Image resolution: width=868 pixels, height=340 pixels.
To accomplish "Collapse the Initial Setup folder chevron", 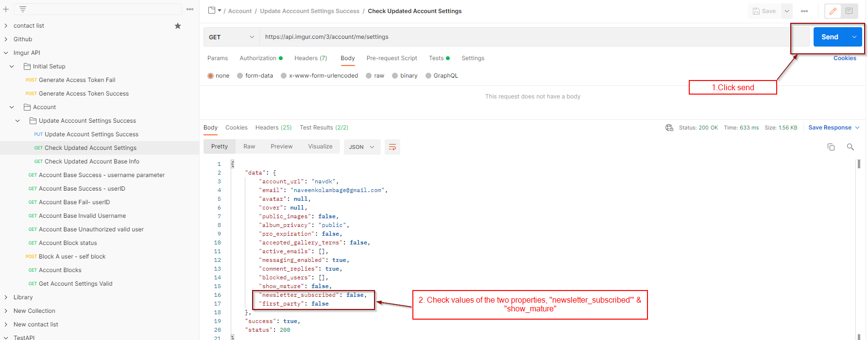I will [x=12, y=66].
